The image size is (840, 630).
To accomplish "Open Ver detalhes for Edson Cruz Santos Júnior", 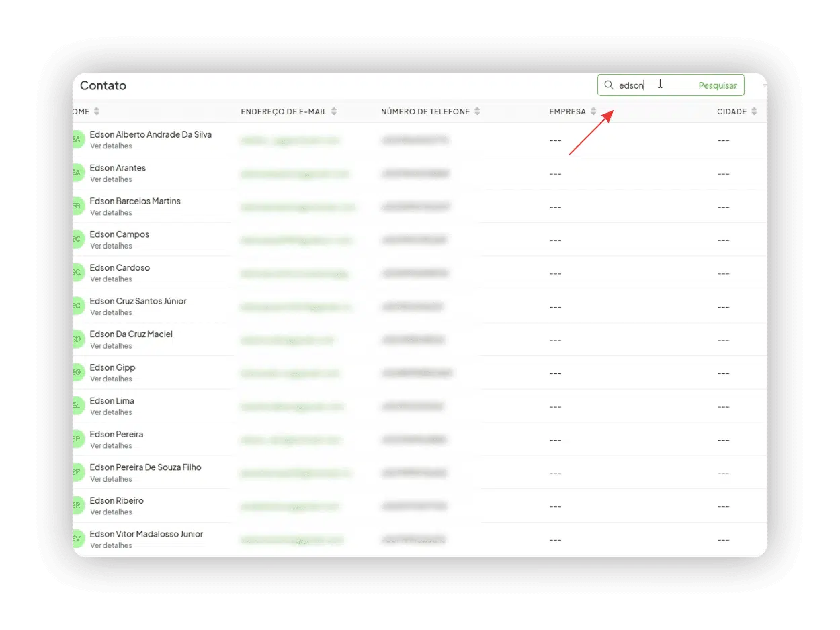I will [x=111, y=312].
